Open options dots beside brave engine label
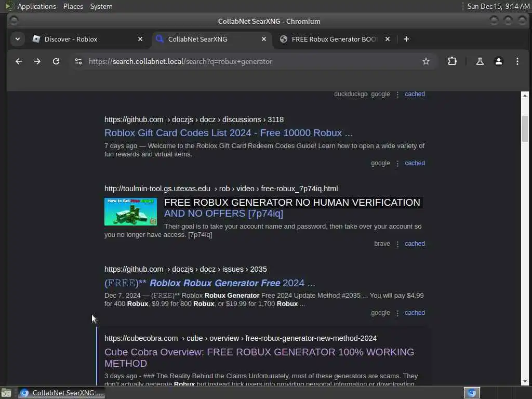The height and width of the screenshot is (399, 532). [x=397, y=244]
